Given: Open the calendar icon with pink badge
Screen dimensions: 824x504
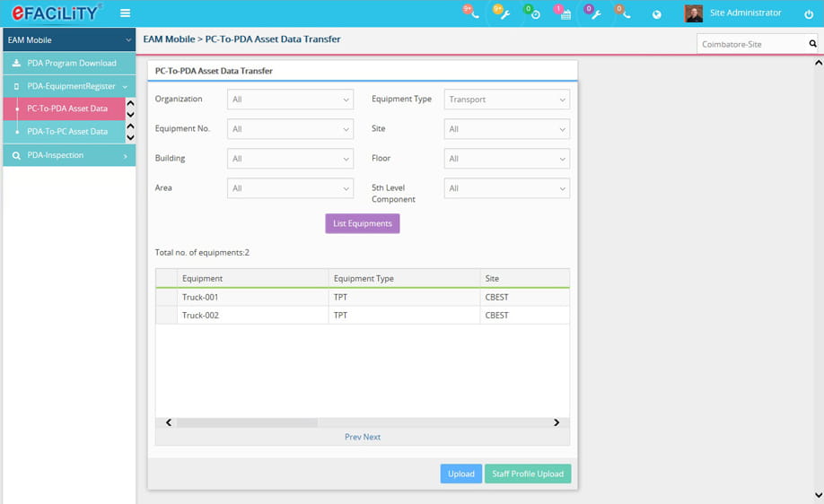Looking at the screenshot, I should pyautogui.click(x=564, y=13).
